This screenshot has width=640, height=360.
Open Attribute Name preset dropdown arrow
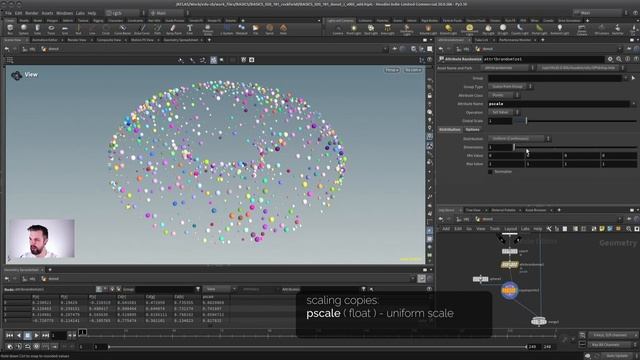pos(633,104)
